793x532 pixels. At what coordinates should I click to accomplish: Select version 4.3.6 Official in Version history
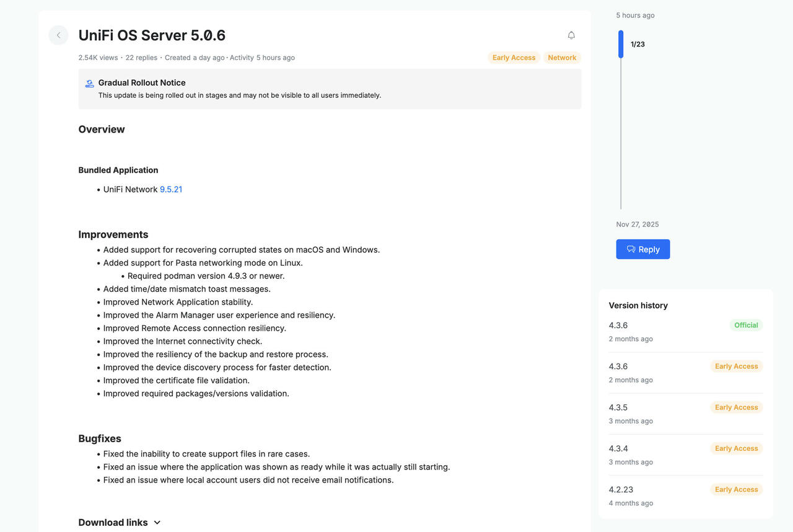click(618, 325)
